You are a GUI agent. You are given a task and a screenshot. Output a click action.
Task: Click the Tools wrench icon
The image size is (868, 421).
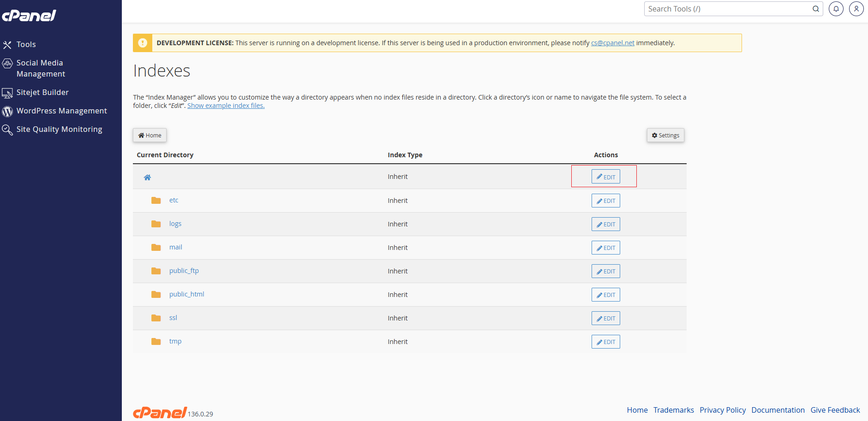[7, 45]
